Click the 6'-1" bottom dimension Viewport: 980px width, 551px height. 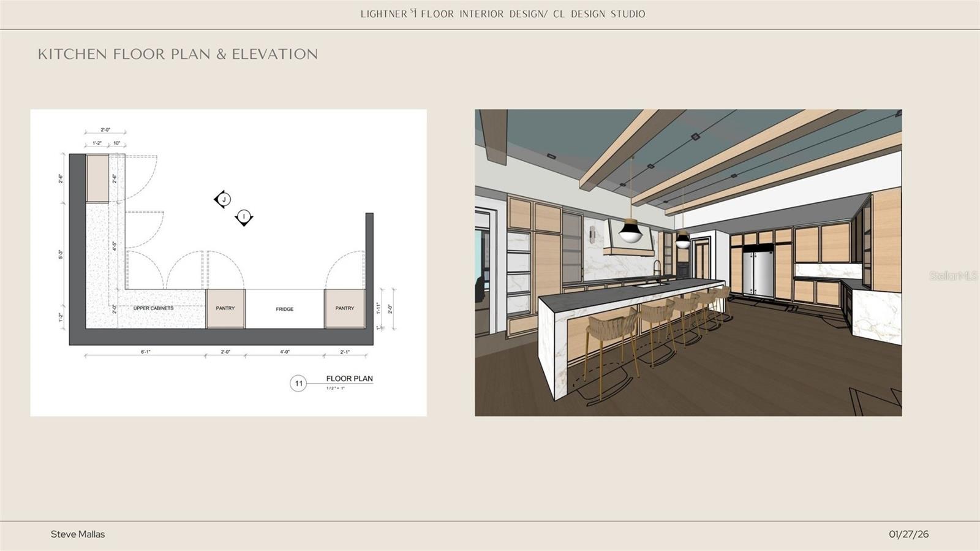point(145,352)
